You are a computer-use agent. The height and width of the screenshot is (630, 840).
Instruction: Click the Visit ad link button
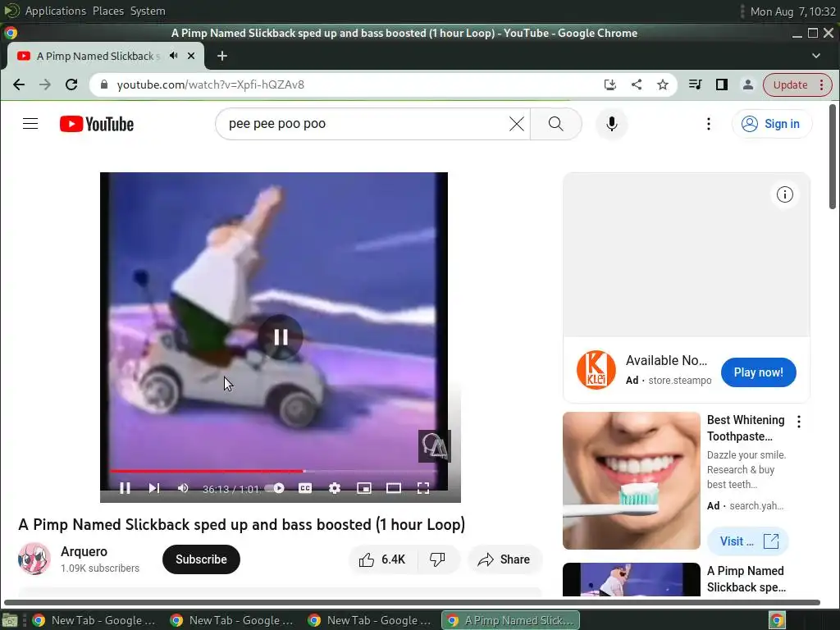point(748,541)
